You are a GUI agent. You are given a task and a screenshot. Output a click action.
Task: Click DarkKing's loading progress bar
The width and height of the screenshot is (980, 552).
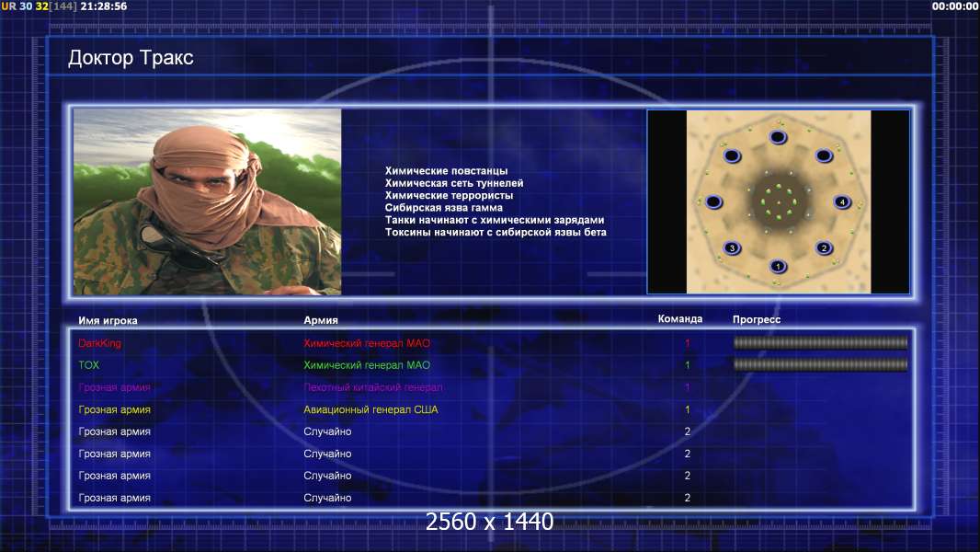point(820,342)
